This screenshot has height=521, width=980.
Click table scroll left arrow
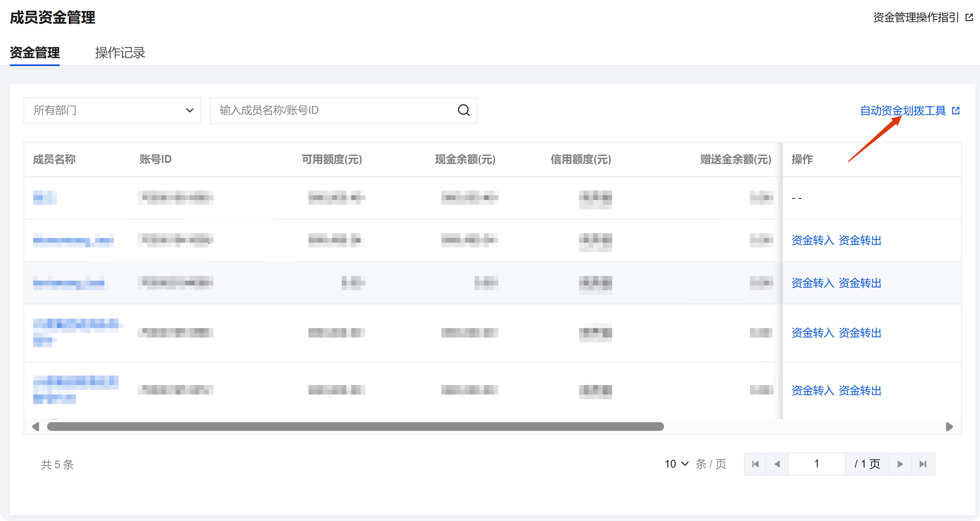click(36, 427)
